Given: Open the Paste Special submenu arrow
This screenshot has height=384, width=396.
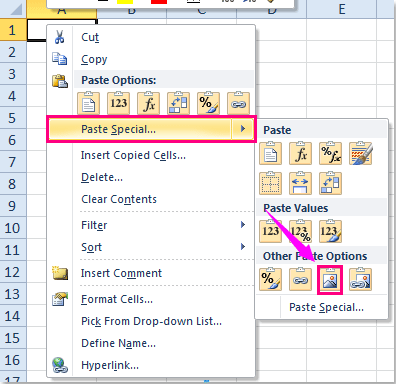Looking at the screenshot, I should coord(243,129).
